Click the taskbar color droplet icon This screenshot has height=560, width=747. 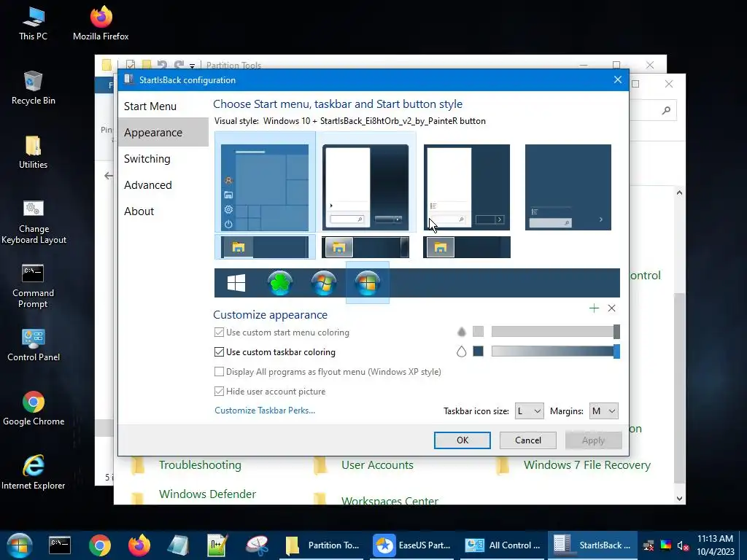[x=461, y=352]
